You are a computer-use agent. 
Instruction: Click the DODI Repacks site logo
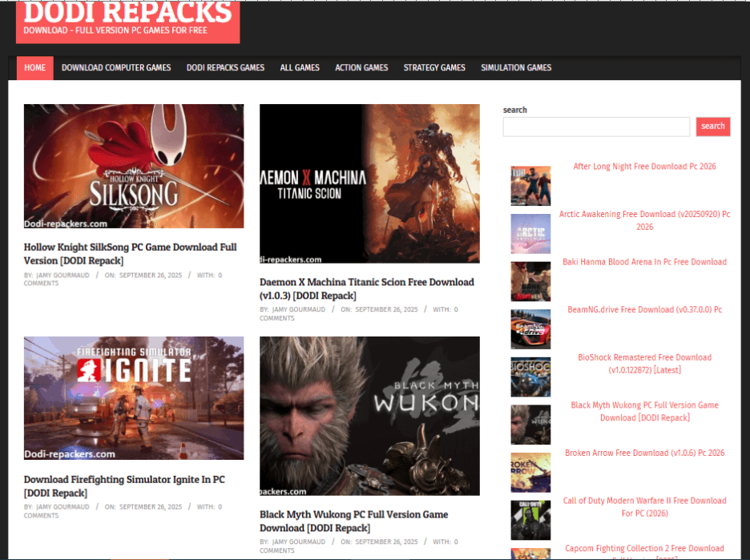click(127, 20)
